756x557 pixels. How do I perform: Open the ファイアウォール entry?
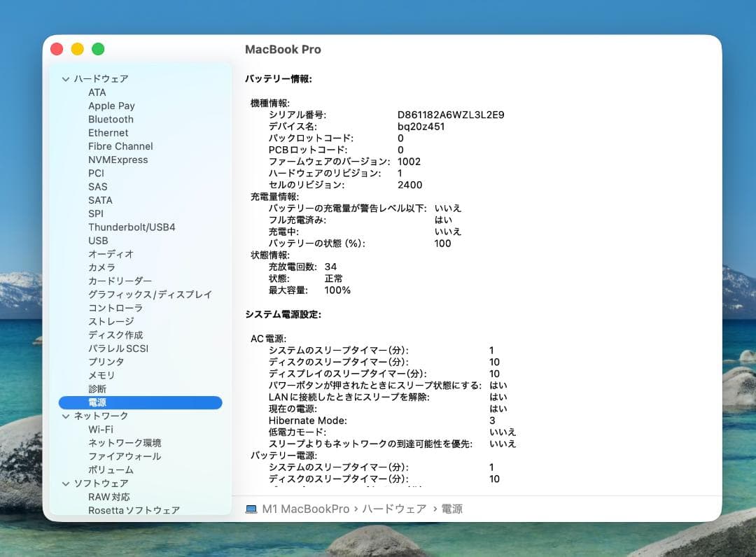coord(125,457)
